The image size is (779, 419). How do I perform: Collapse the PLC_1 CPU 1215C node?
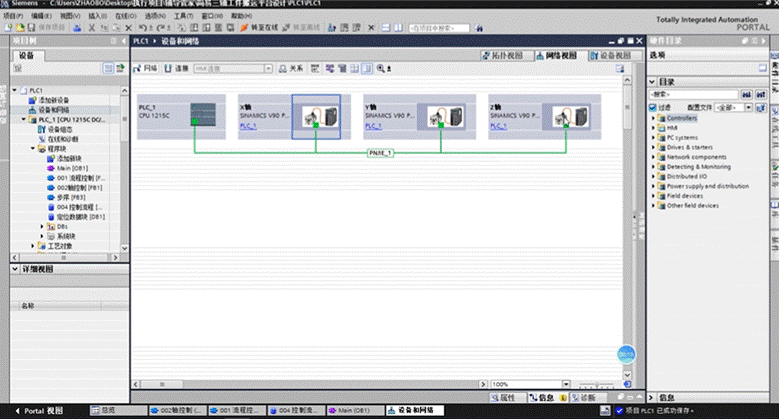tap(24, 120)
